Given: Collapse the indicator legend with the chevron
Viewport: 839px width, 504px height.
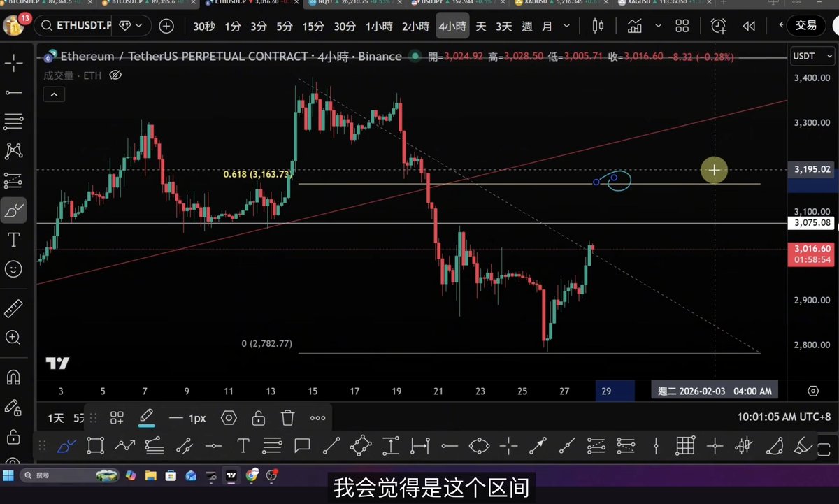Looking at the screenshot, I should pos(54,94).
